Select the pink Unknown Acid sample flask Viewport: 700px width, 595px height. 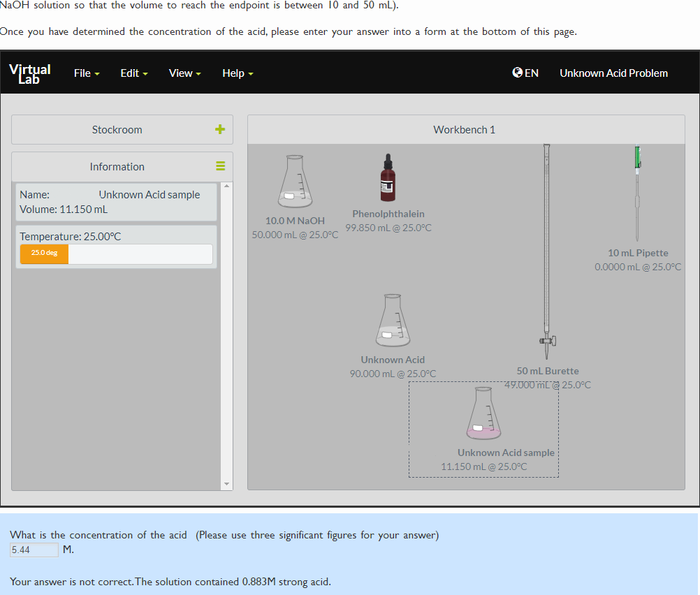pyautogui.click(x=483, y=413)
